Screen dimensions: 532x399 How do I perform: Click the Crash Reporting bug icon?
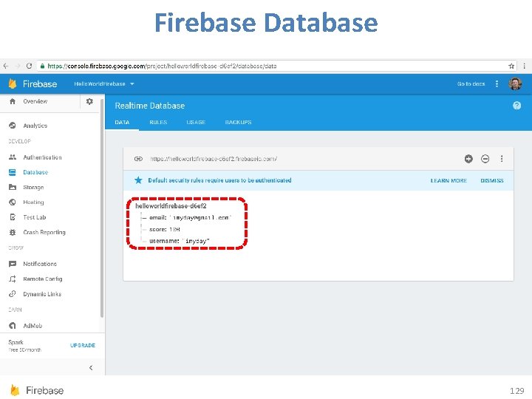[x=13, y=233]
